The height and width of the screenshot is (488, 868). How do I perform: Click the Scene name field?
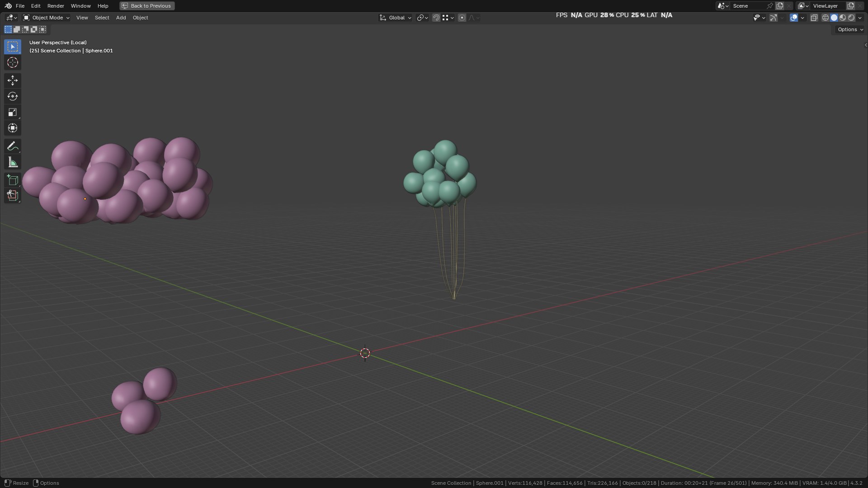[748, 6]
